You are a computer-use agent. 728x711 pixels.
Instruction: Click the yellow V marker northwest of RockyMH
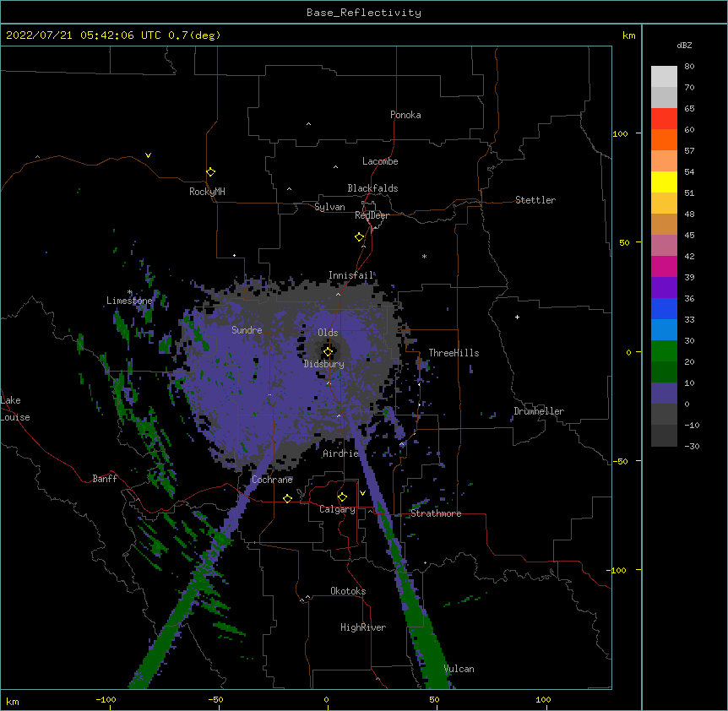click(x=148, y=155)
